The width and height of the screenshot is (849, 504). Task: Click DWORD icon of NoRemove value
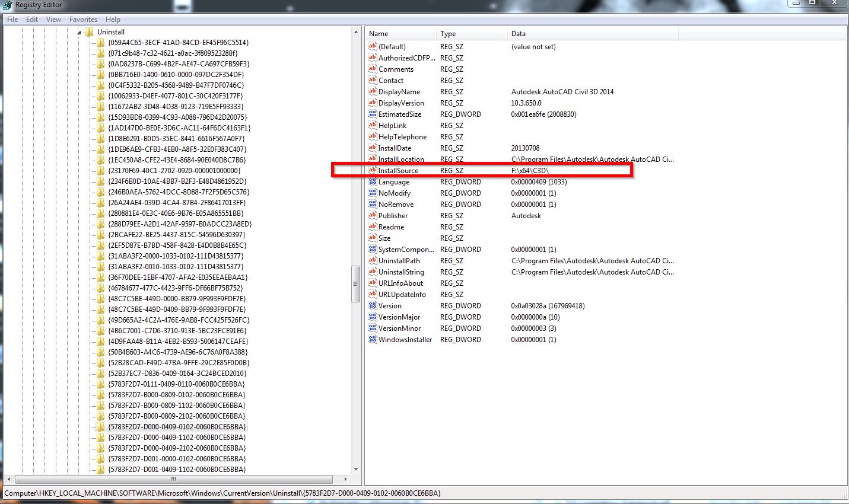[x=373, y=204]
